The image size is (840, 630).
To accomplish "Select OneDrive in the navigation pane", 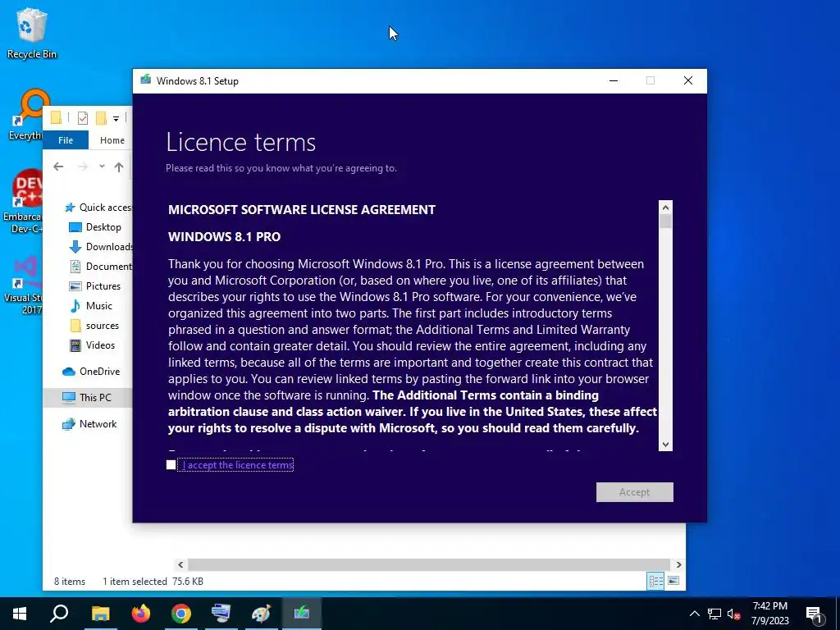I will (91, 372).
